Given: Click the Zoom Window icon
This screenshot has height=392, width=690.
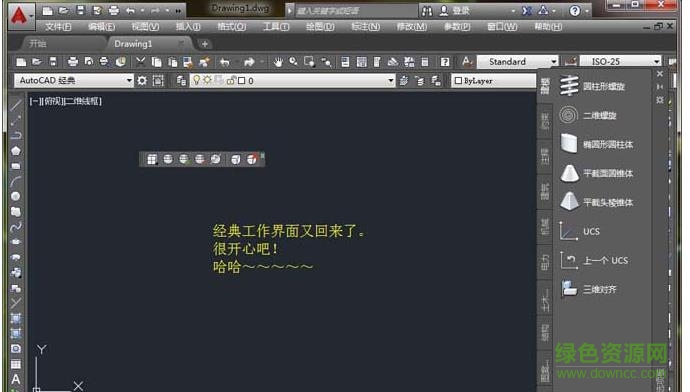Looking at the screenshot, I should 310,62.
